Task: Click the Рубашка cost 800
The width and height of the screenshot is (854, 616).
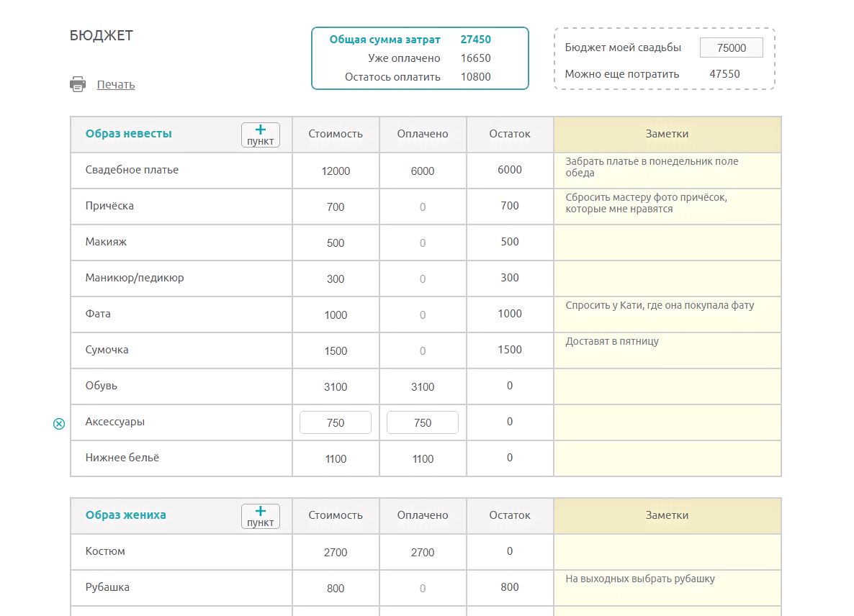Action: (336, 588)
